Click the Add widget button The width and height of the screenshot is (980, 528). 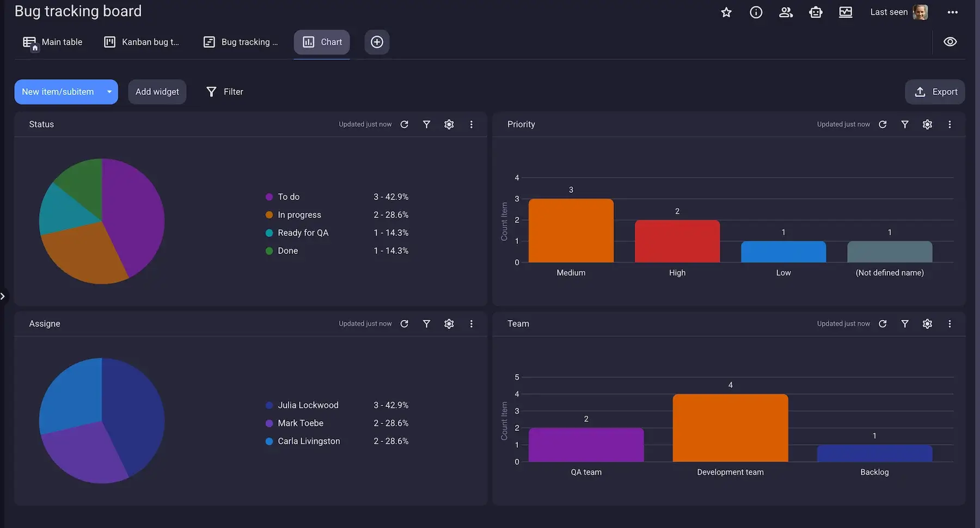tap(157, 92)
